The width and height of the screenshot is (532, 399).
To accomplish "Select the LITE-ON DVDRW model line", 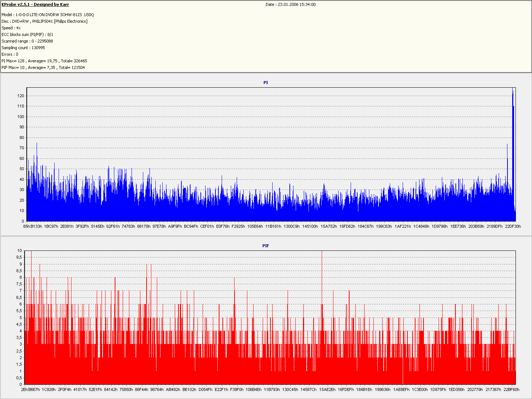I will click(x=48, y=15).
